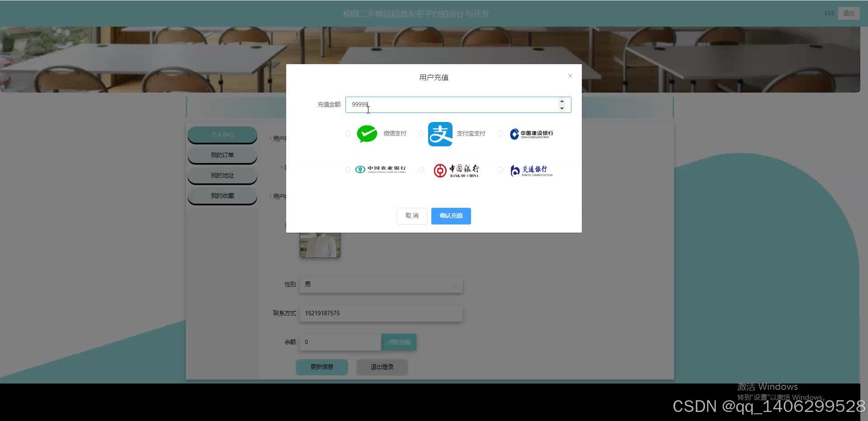The width and height of the screenshot is (868, 421).
Task: Click the 取消 button
Action: [x=412, y=216]
